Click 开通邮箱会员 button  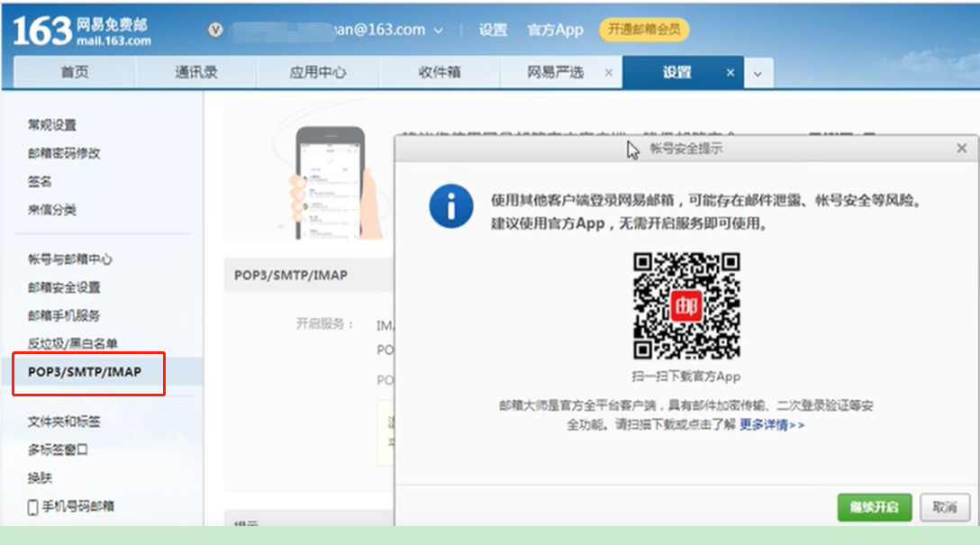[644, 30]
